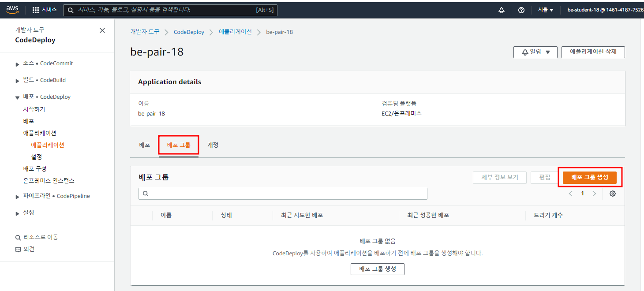
Task: Switch to the 개정 tab
Action: point(213,145)
